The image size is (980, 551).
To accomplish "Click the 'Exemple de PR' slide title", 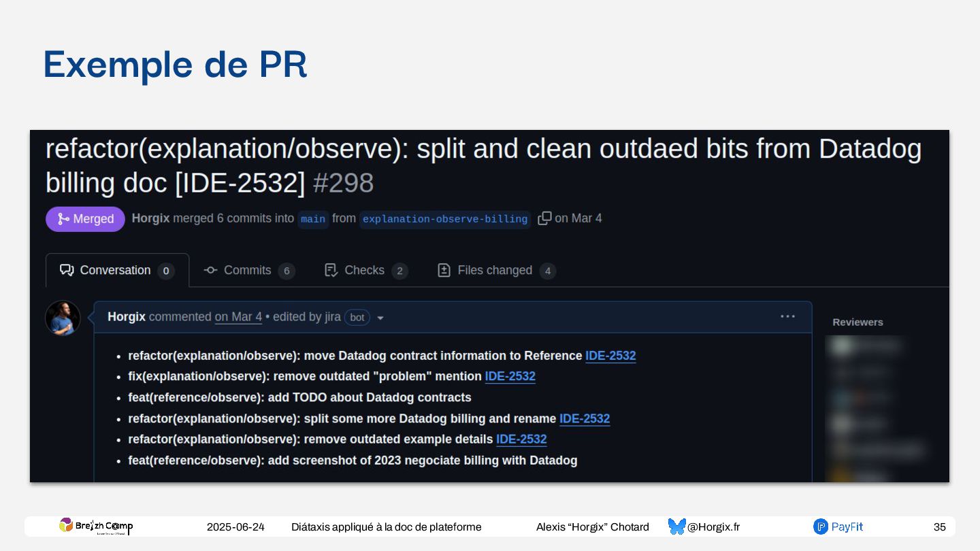I will pyautogui.click(x=176, y=65).
